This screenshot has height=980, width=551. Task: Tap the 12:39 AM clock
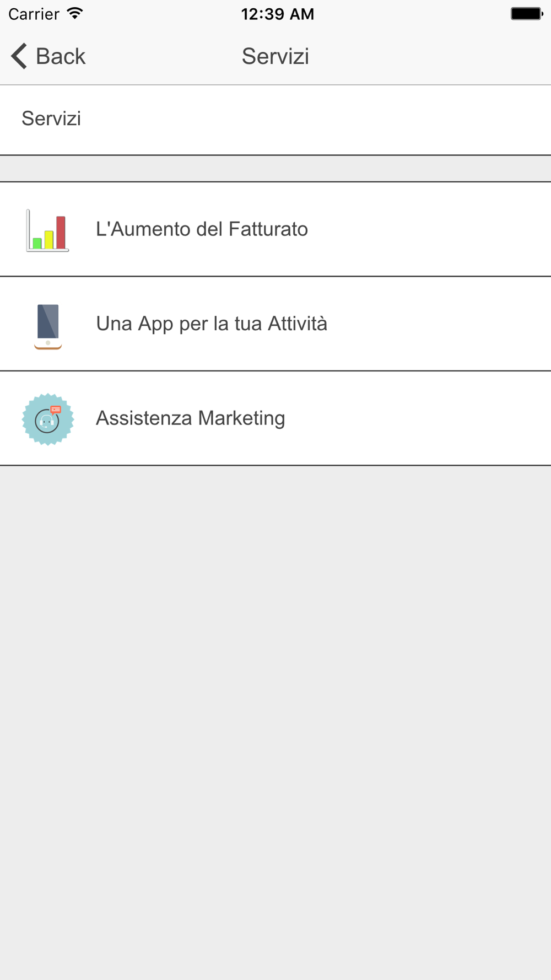pyautogui.click(x=277, y=14)
